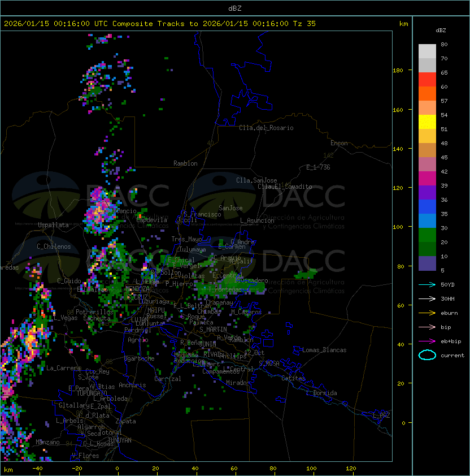The image size is (470, 476).
Task: Select the orange 57-60 dBZ swatch
Action: point(427,93)
